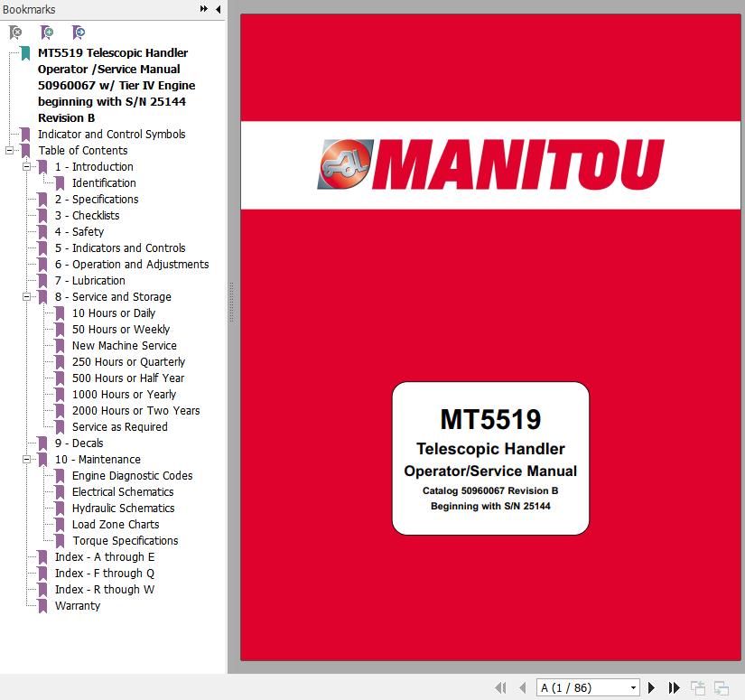This screenshot has height=700, width=745.
Task: Click the add new bookmark icon
Action: pos(47,33)
